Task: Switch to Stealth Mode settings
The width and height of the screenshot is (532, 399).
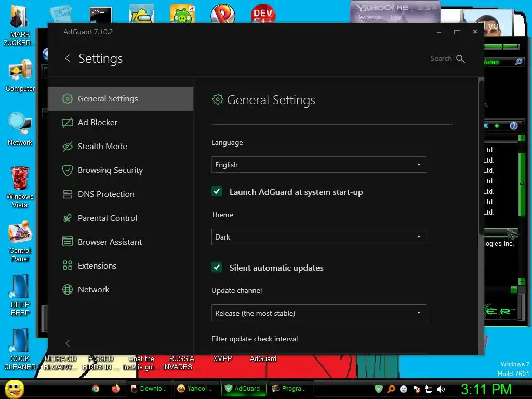Action: click(121, 147)
